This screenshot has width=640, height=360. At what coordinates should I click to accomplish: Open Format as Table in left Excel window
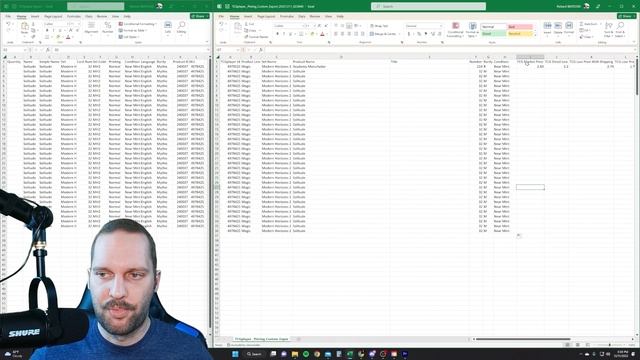coord(134,30)
